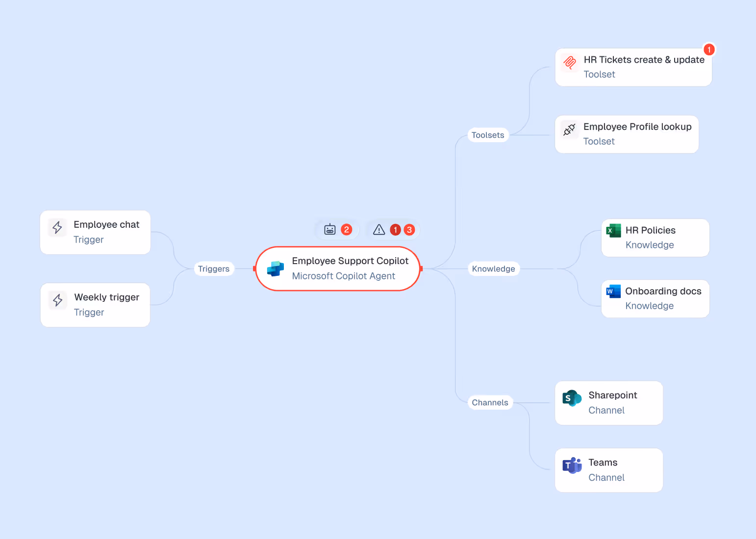
Task: Click the 'Employee chat' title text
Action: coord(106,224)
